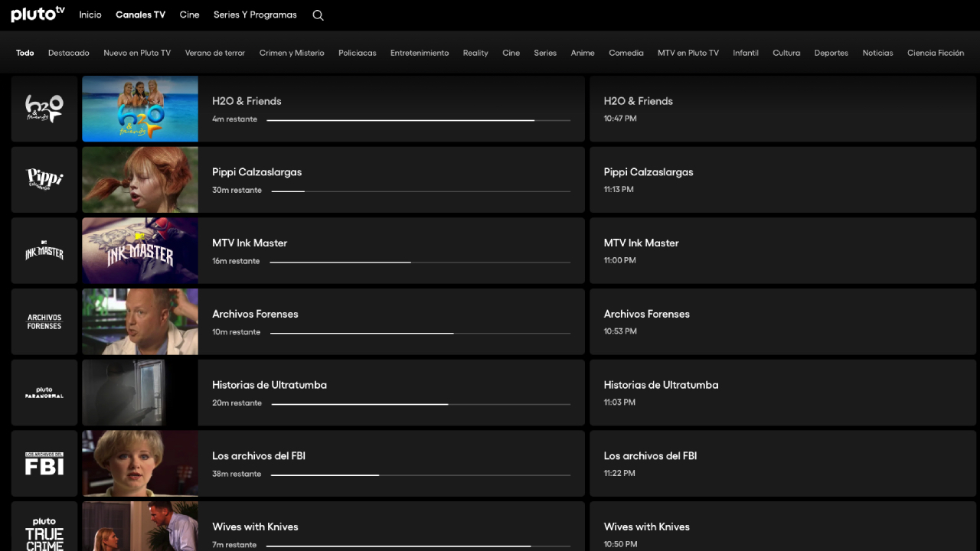The height and width of the screenshot is (551, 980).
Task: Show the Comedia category
Action: tap(626, 53)
